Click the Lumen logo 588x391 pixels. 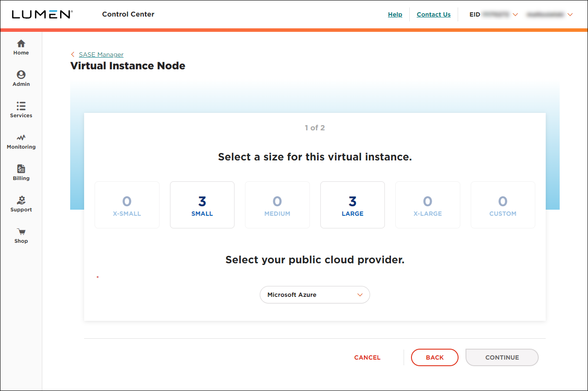[42, 14]
